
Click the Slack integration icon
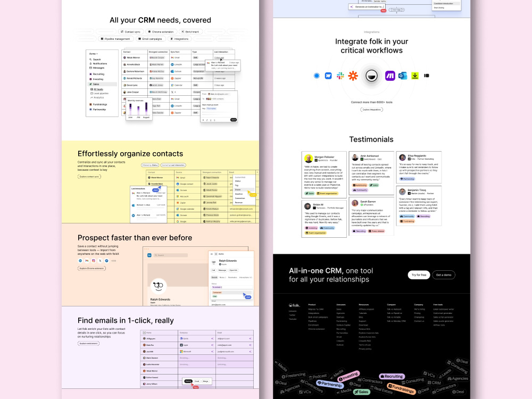click(x=340, y=76)
